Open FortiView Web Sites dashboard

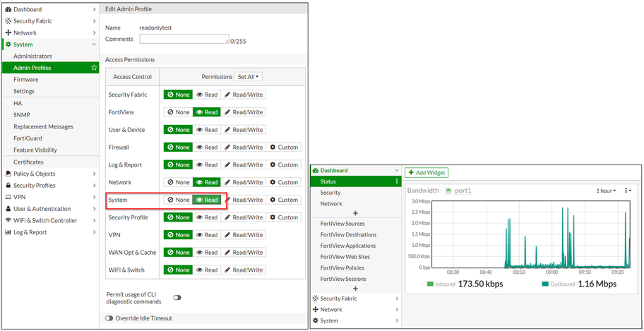tap(345, 257)
